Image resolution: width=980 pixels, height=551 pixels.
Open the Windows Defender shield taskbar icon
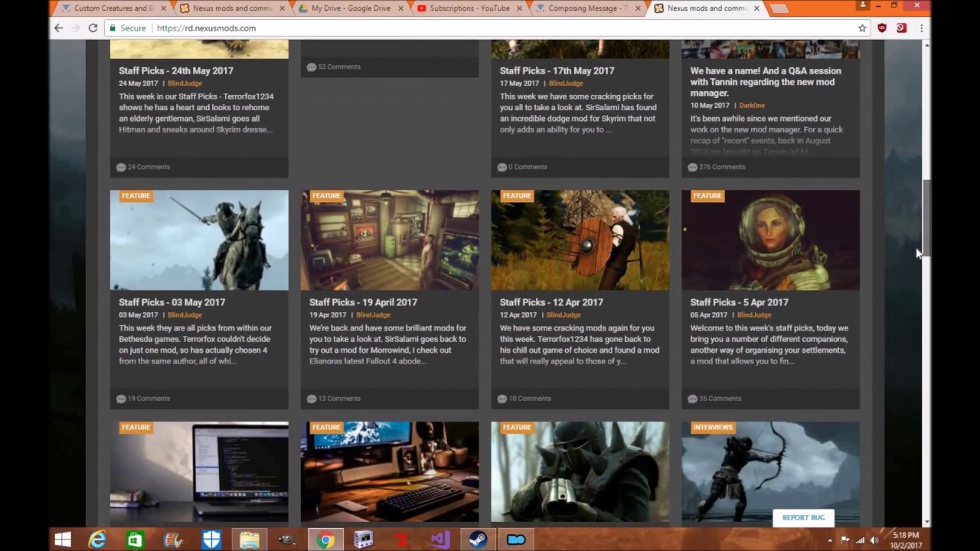tap(211, 540)
